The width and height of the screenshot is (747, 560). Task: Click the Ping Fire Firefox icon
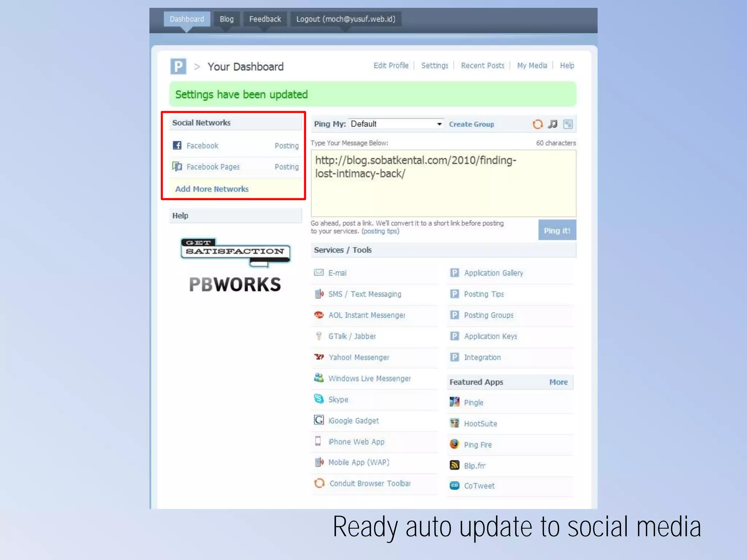point(454,444)
